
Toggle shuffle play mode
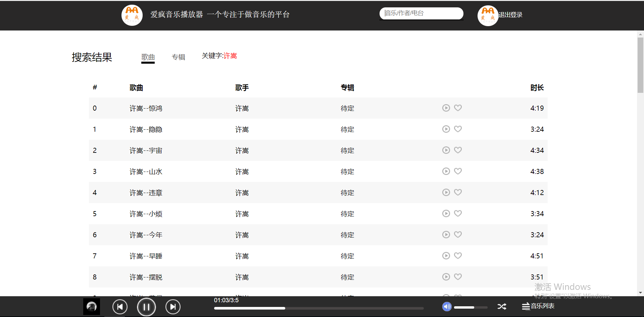[502, 307]
